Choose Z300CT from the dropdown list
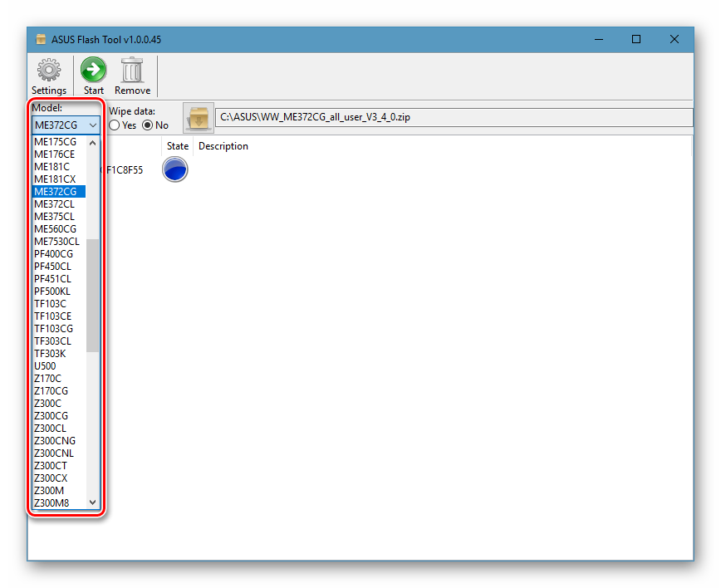This screenshot has height=588, width=721. tap(59, 465)
